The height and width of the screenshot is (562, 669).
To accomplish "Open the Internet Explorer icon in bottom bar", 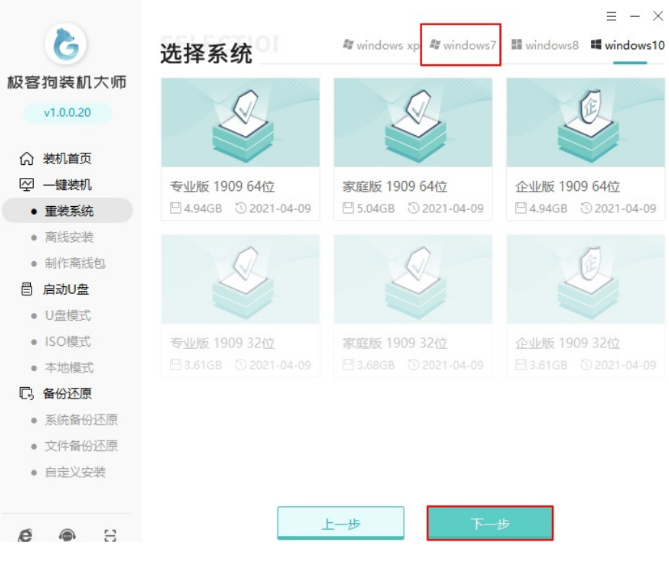I will click(x=25, y=535).
